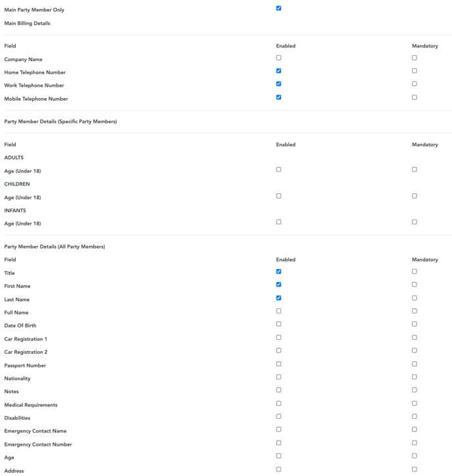The image size is (452, 476).
Task: Make Emergency Contact Name mandatory
Action: (x=415, y=429)
